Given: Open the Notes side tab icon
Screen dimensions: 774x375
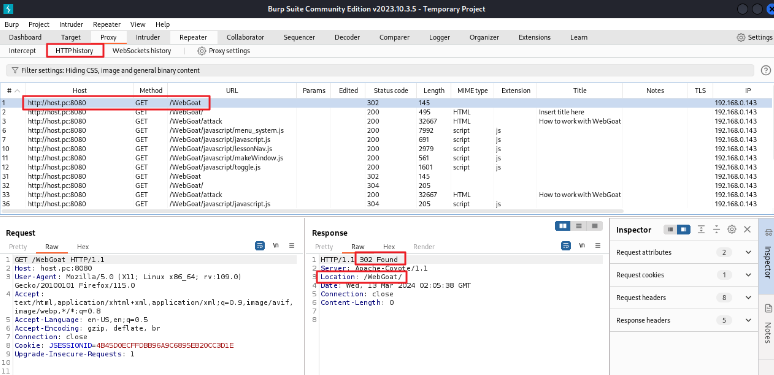Looking at the screenshot, I should pyautogui.click(x=768, y=308).
